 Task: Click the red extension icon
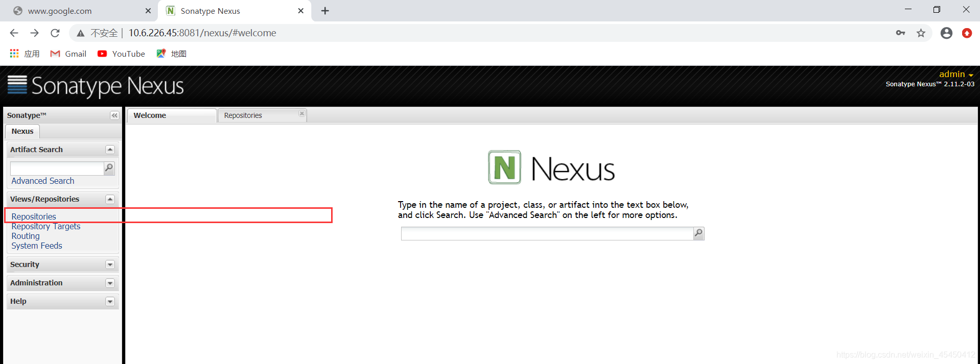click(x=967, y=33)
